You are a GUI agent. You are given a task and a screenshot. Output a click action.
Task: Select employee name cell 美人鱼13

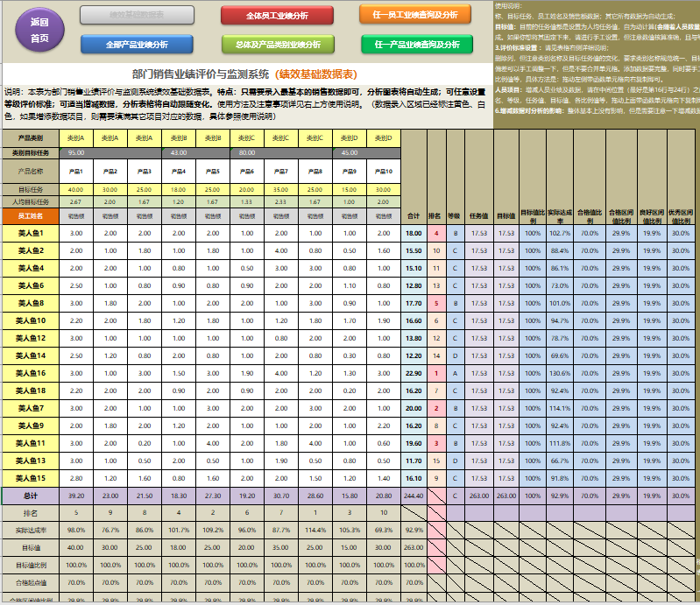click(31, 461)
